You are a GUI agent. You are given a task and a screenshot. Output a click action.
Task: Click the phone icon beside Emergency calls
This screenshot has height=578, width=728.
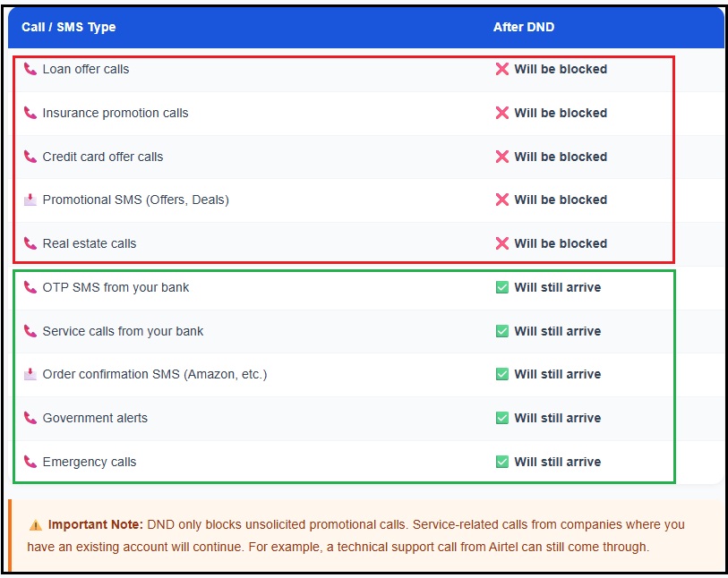tap(30, 462)
